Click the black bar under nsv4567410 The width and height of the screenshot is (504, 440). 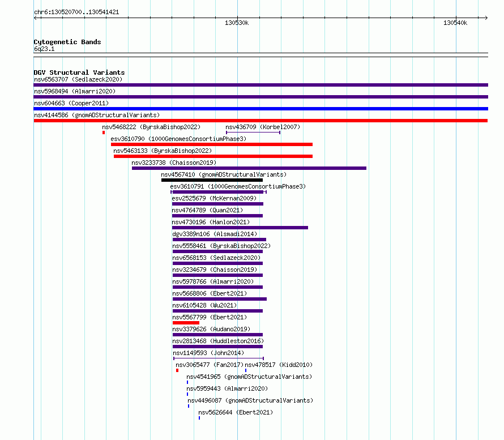click(212, 180)
